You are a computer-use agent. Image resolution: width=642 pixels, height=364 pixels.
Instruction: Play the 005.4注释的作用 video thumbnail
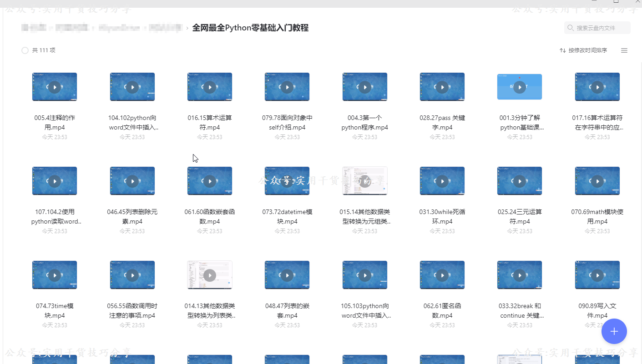(x=54, y=86)
